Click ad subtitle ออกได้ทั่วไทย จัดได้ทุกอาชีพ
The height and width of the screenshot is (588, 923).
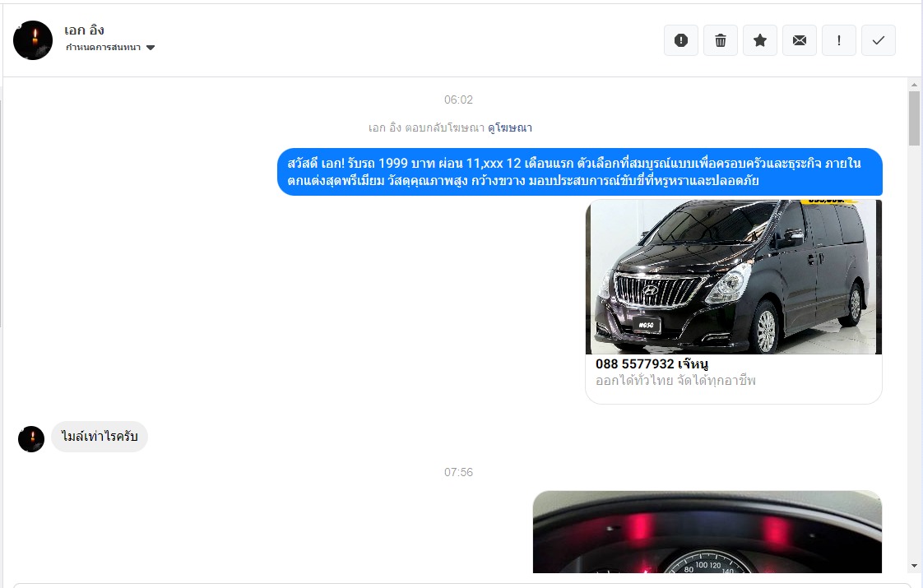pyautogui.click(x=675, y=381)
